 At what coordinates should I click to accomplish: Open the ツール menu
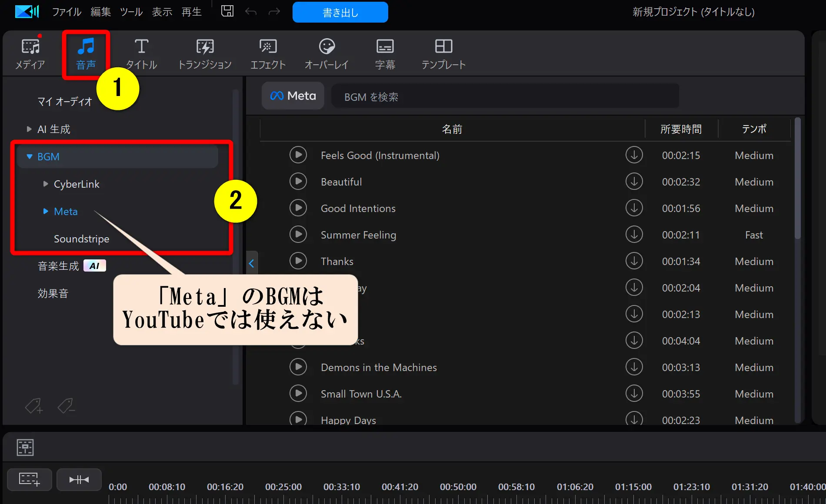point(131,12)
